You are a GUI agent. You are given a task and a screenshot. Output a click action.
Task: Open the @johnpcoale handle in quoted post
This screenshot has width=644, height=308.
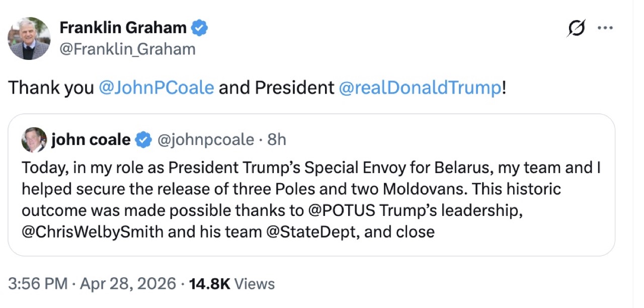tap(206, 139)
